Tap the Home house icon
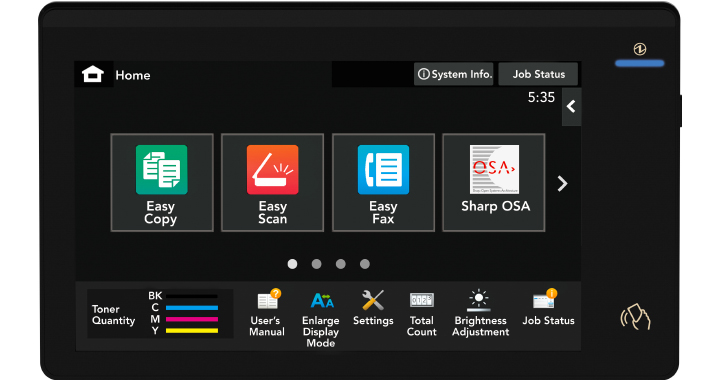The image size is (719, 380). click(93, 74)
